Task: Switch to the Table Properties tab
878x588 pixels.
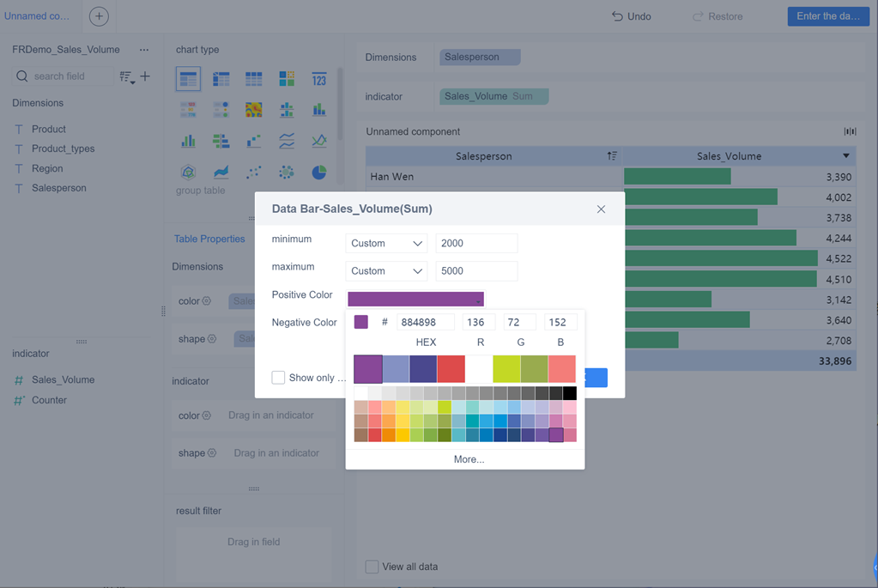Action: click(x=209, y=239)
